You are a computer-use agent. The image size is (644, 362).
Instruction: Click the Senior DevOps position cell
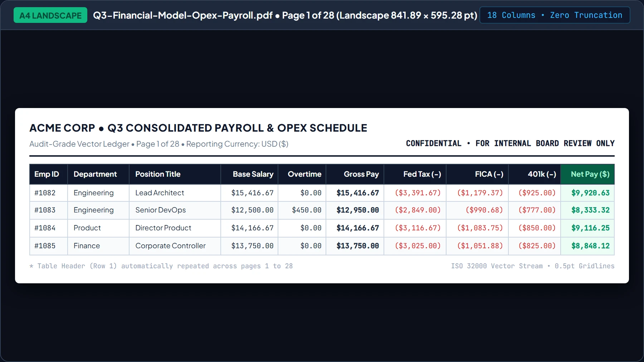(x=175, y=210)
